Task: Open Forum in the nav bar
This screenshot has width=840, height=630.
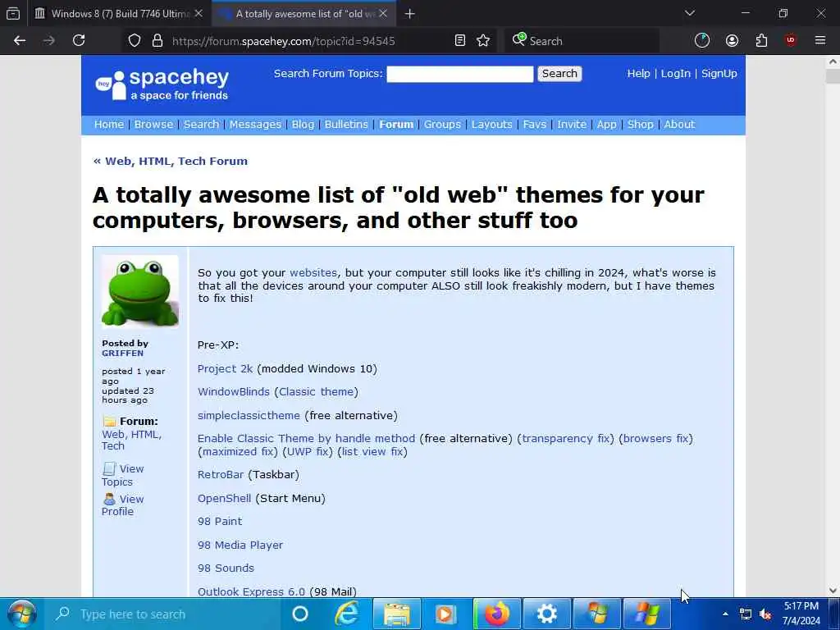Action: click(396, 125)
